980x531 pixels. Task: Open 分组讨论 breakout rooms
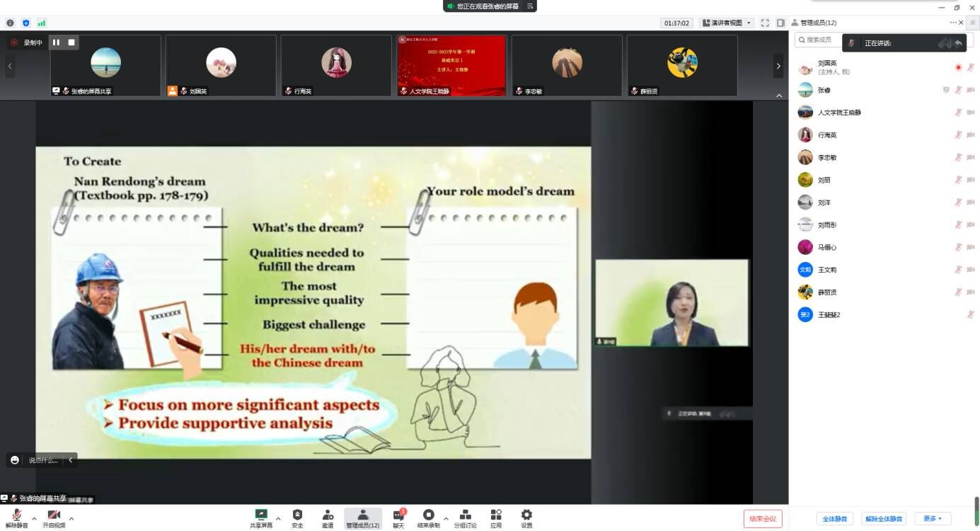(x=465, y=518)
